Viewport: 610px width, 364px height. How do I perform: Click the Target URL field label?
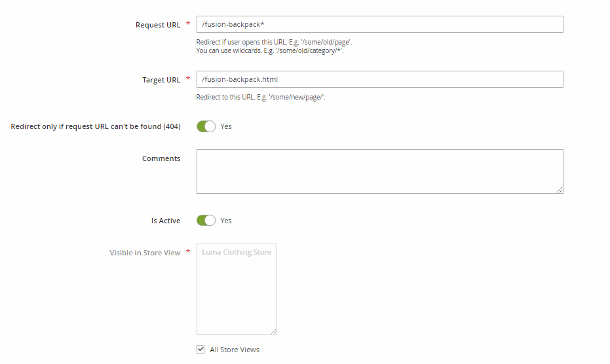(x=161, y=80)
